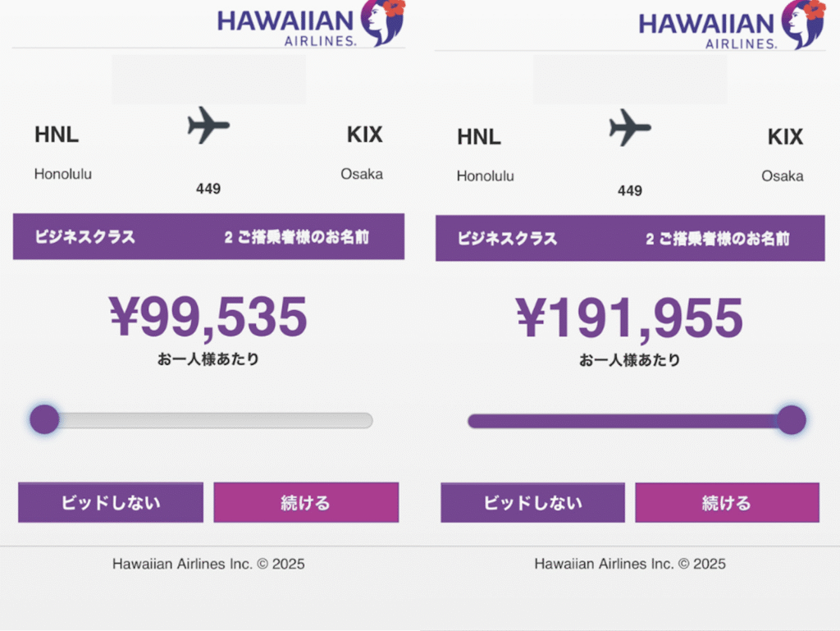This screenshot has height=631, width=840.
Task: Click 続ける button under ¥191,955 bid
Action: click(727, 503)
